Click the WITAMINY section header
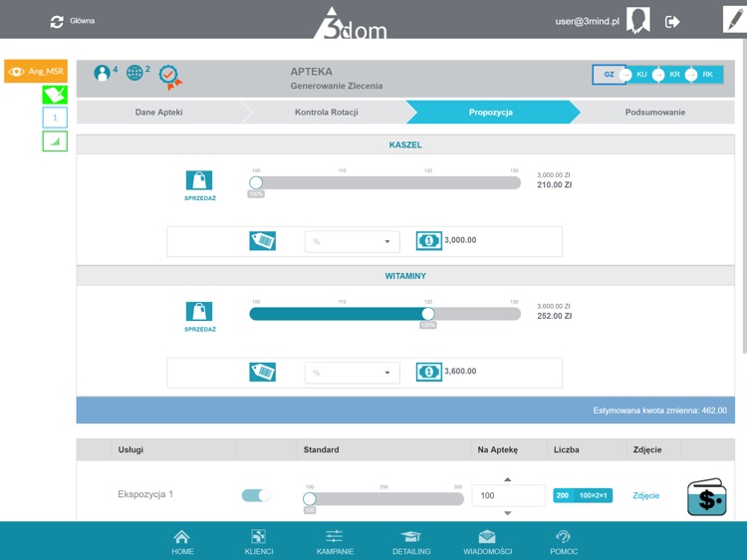Viewport: 747px width, 560px height. tap(405, 276)
